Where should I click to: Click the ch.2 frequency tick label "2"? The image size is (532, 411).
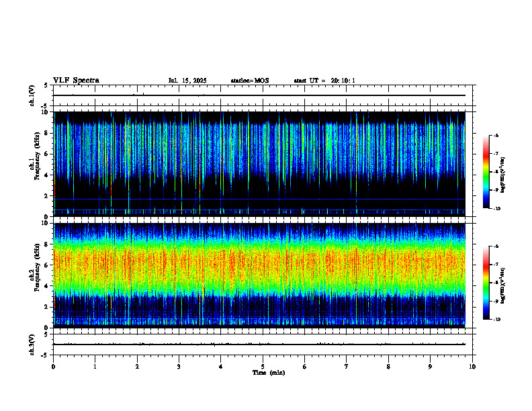46,307
